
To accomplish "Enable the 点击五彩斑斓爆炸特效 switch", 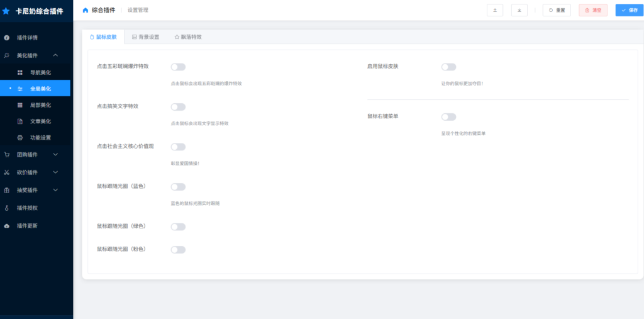I will click(x=178, y=67).
